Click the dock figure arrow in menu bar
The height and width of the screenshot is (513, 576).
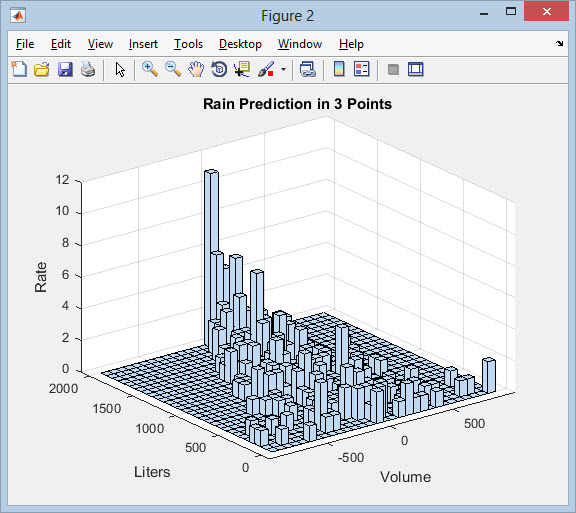[559, 43]
